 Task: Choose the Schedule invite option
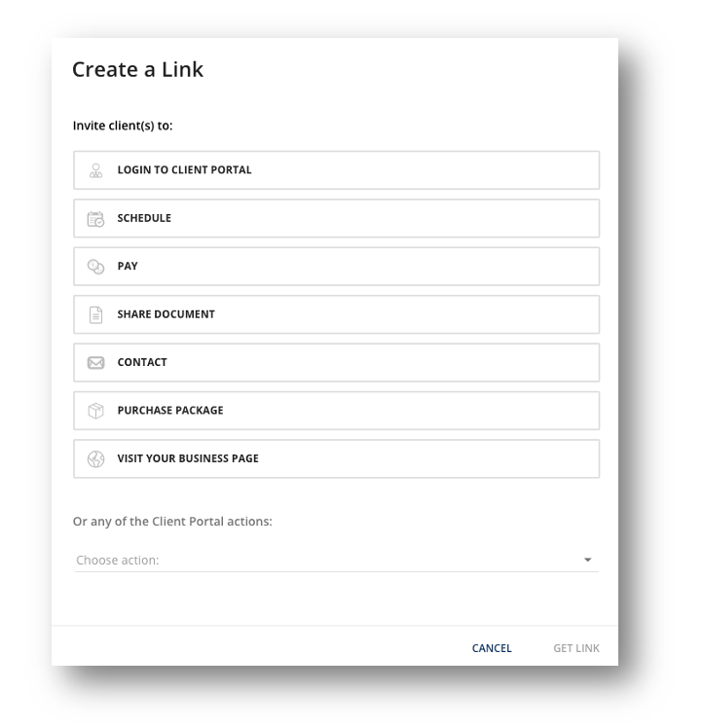(x=336, y=218)
